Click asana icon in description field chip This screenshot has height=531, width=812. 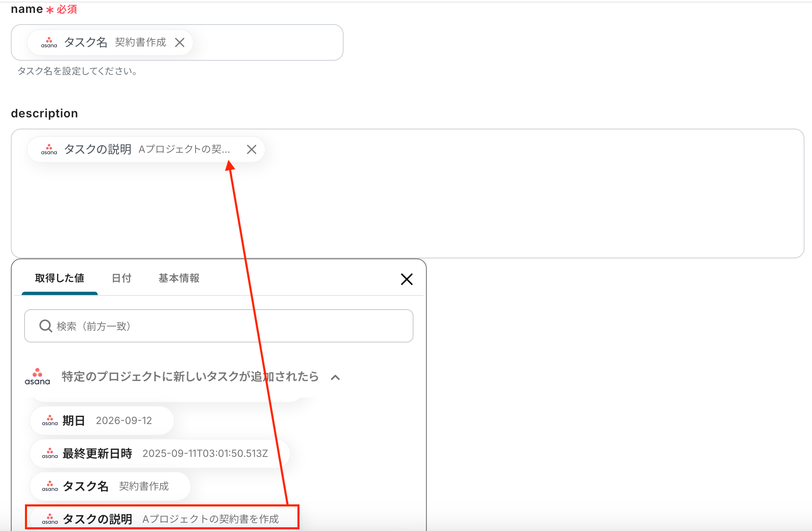(x=49, y=149)
